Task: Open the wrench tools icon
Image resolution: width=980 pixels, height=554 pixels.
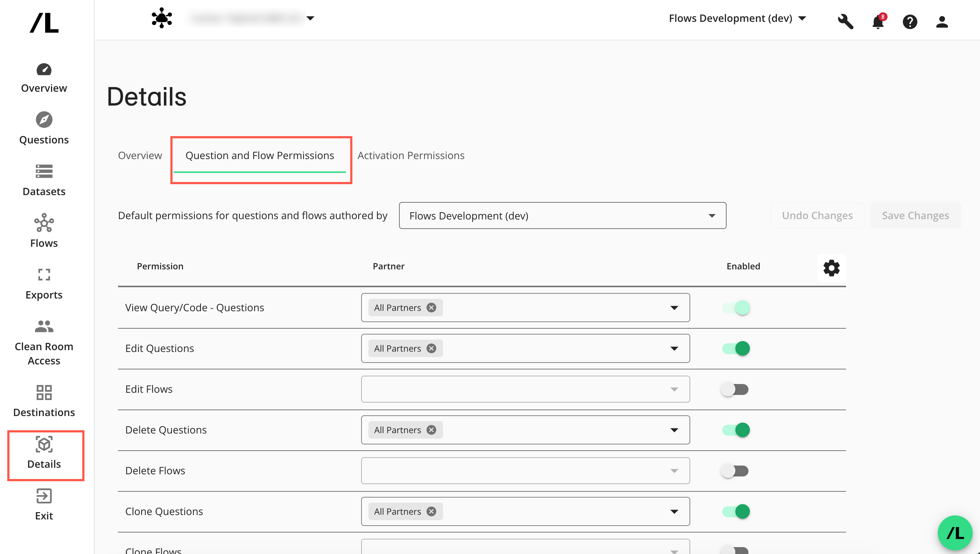Action: (845, 21)
